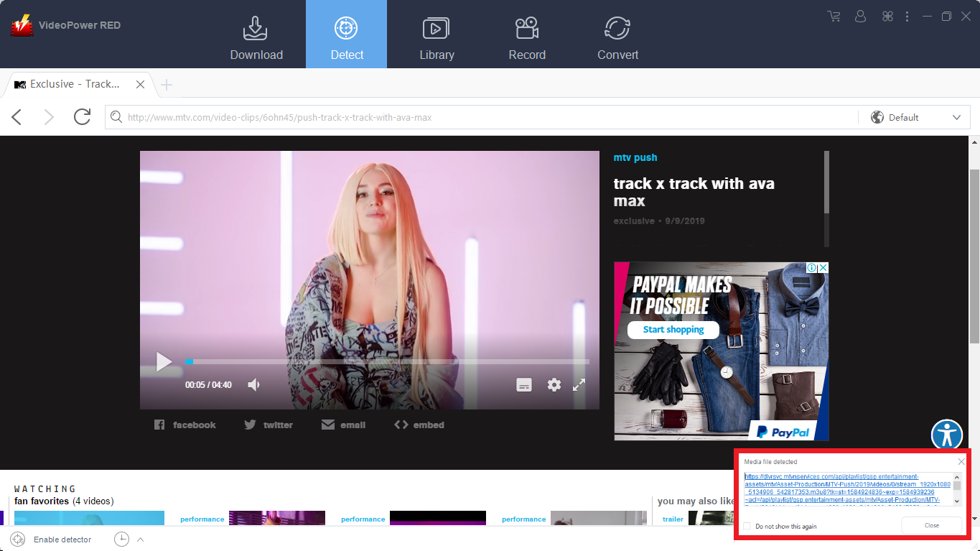Mute the video volume
980x551 pixels.
coord(253,384)
